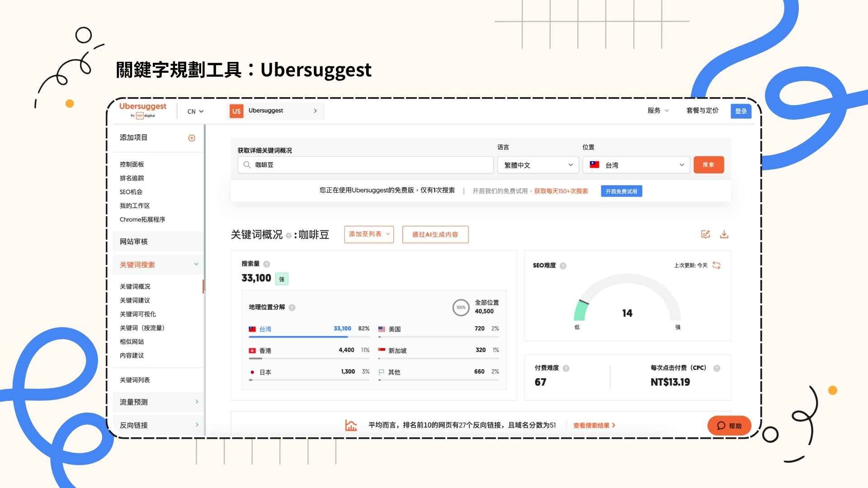Click the SEO难度 gauge arc

pyautogui.click(x=627, y=298)
